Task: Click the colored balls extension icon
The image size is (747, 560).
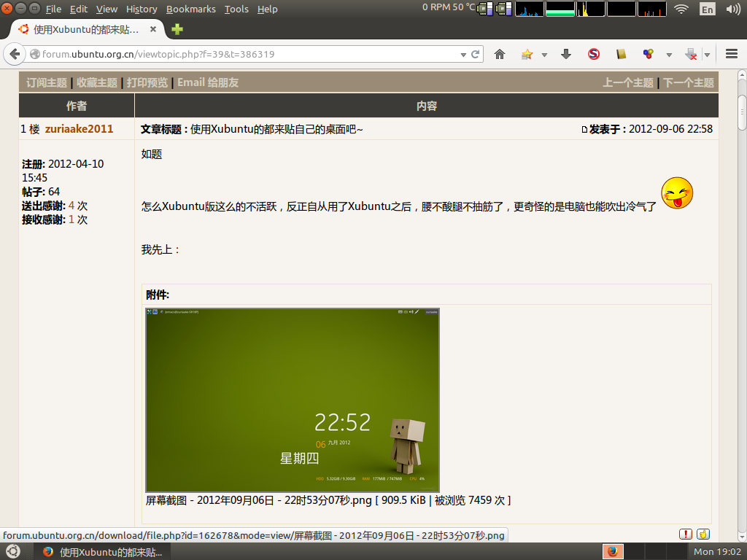Action: tap(648, 54)
